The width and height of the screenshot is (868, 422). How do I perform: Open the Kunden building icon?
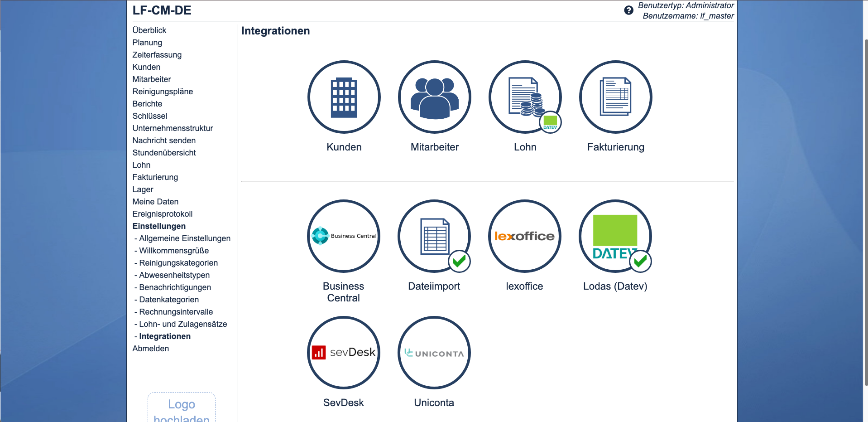click(344, 97)
